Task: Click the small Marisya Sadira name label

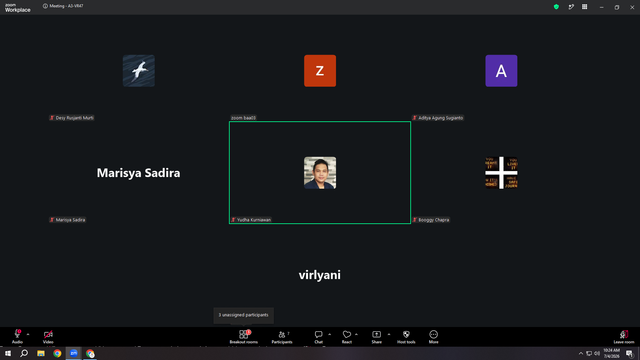Action: pos(67,220)
